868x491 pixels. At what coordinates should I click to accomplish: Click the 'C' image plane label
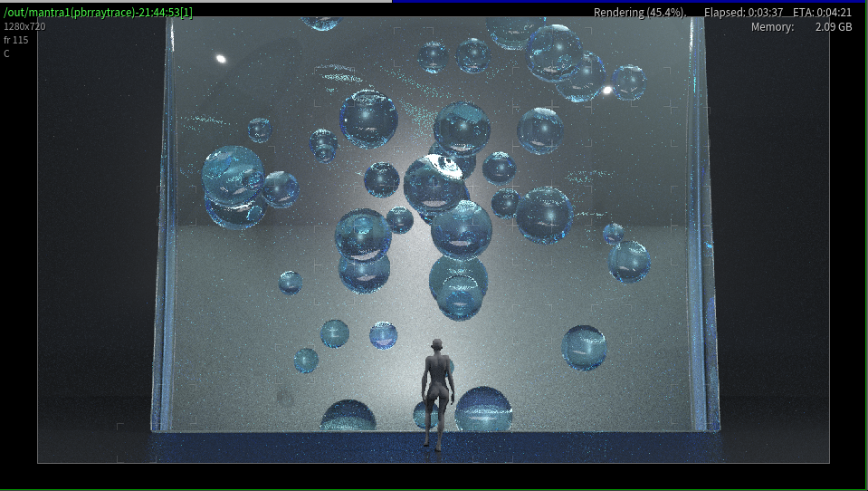point(6,53)
